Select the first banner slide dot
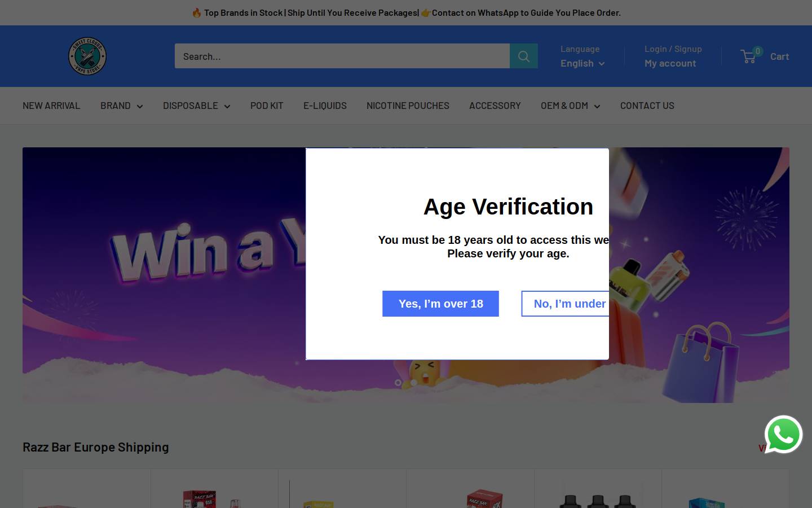The height and width of the screenshot is (508, 812). pos(398,383)
